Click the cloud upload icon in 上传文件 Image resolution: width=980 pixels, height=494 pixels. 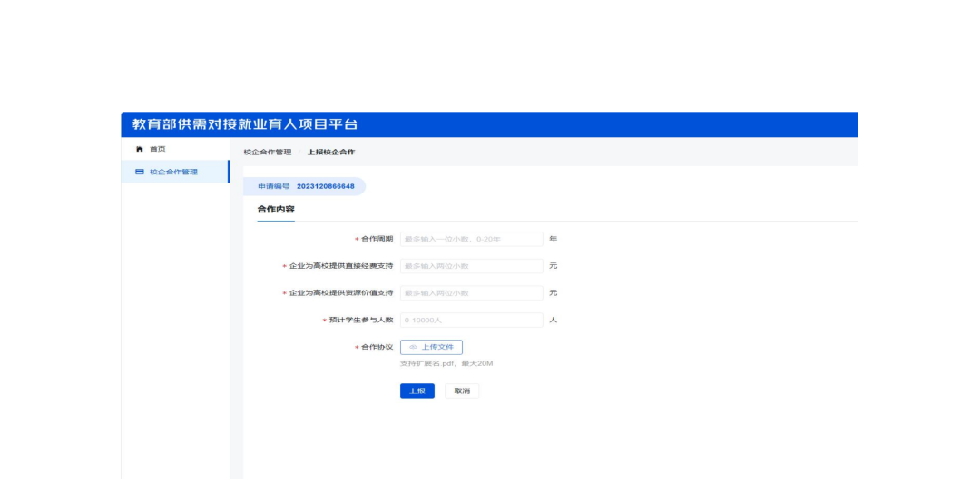coord(413,347)
